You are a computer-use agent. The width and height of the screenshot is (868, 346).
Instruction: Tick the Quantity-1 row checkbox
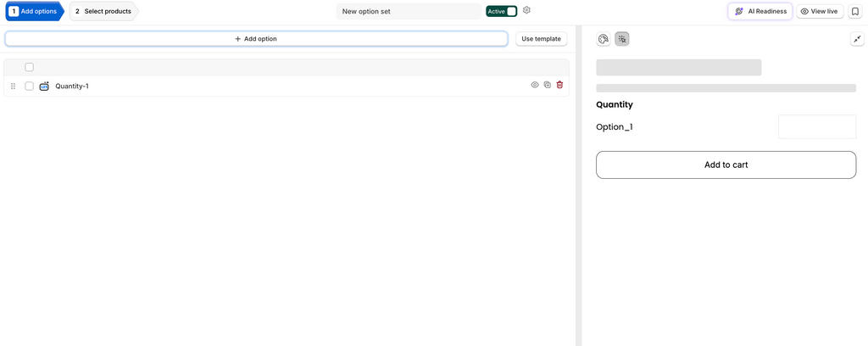point(30,86)
